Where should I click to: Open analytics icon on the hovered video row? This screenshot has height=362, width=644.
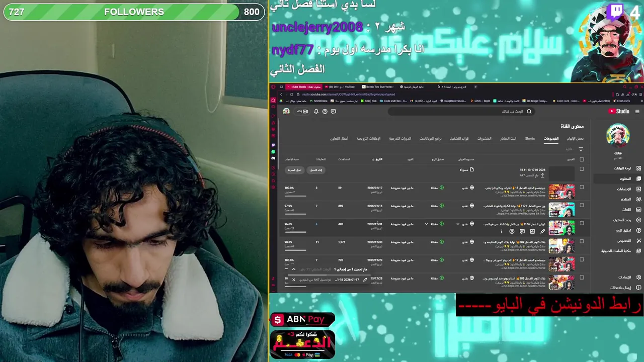pos(532,232)
